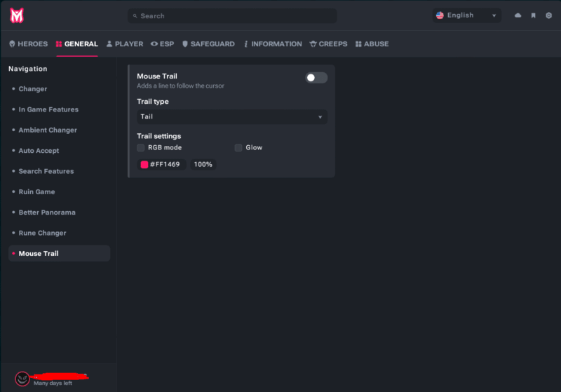
Task: Click the user avatar at bottom left
Action: (x=22, y=379)
